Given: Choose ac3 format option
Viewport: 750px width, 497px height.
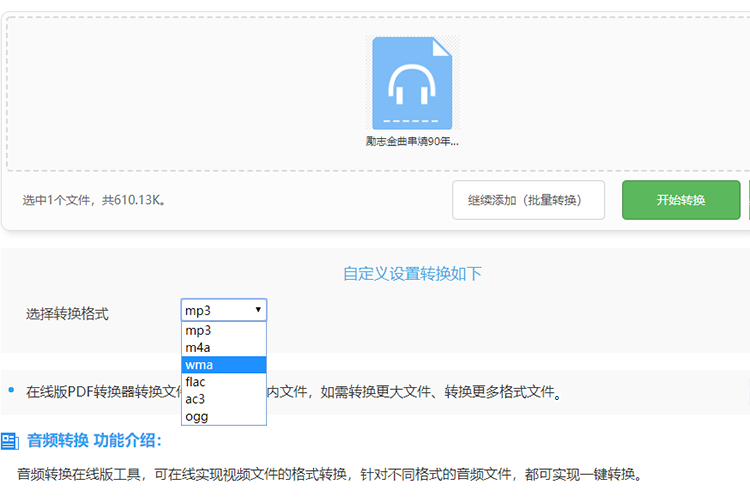Looking at the screenshot, I should (x=224, y=399).
